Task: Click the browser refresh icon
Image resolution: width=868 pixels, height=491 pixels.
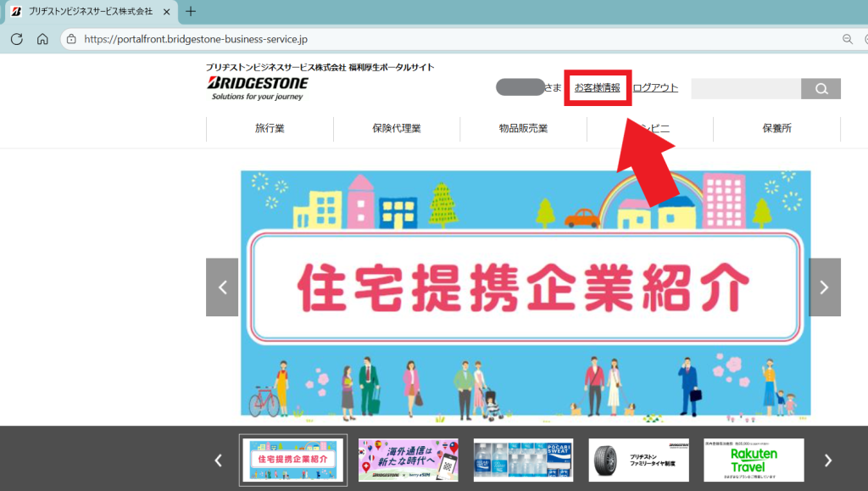Action: pyautogui.click(x=16, y=39)
